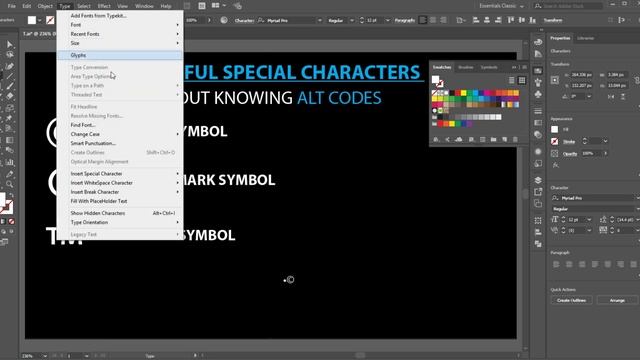Toggle align left in Properties Paragraph section
640x360 pixels.
[x=556, y=264]
